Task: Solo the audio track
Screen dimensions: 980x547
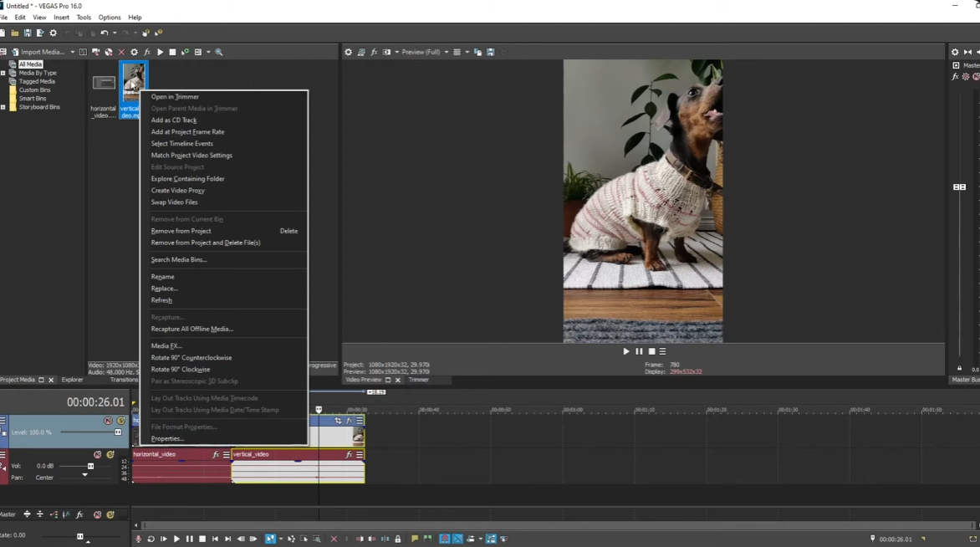Action: tap(110, 454)
